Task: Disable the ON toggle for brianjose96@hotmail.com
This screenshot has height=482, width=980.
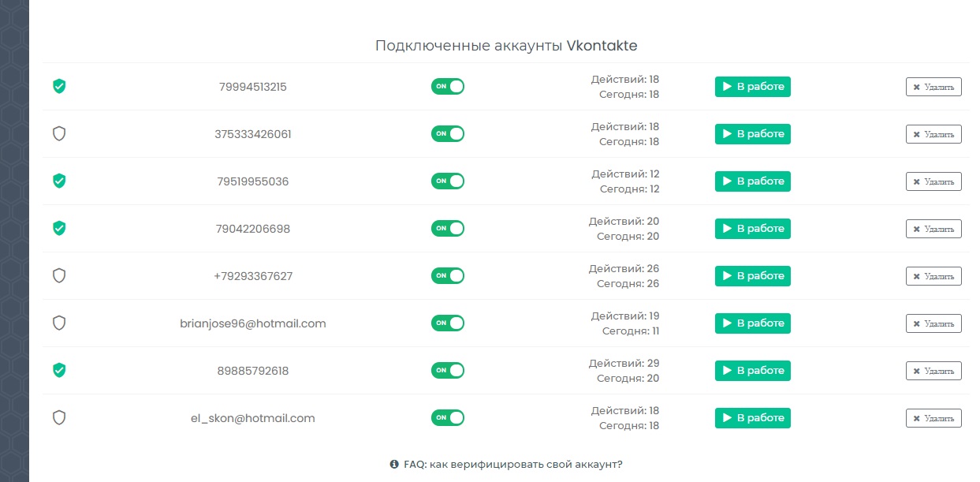Action: [x=447, y=323]
